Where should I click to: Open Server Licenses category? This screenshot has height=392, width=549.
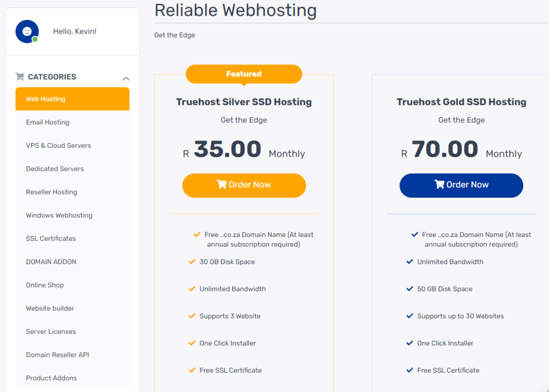coord(72,331)
